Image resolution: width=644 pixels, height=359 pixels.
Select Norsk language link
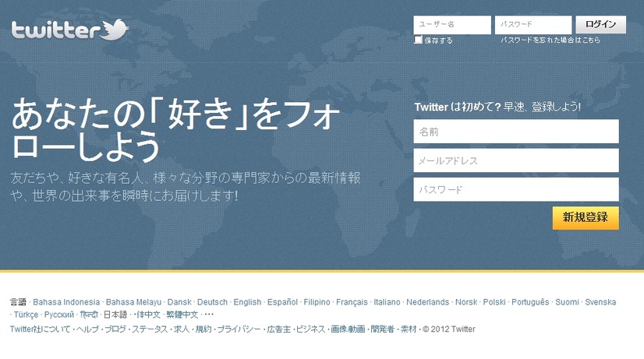[x=466, y=302]
